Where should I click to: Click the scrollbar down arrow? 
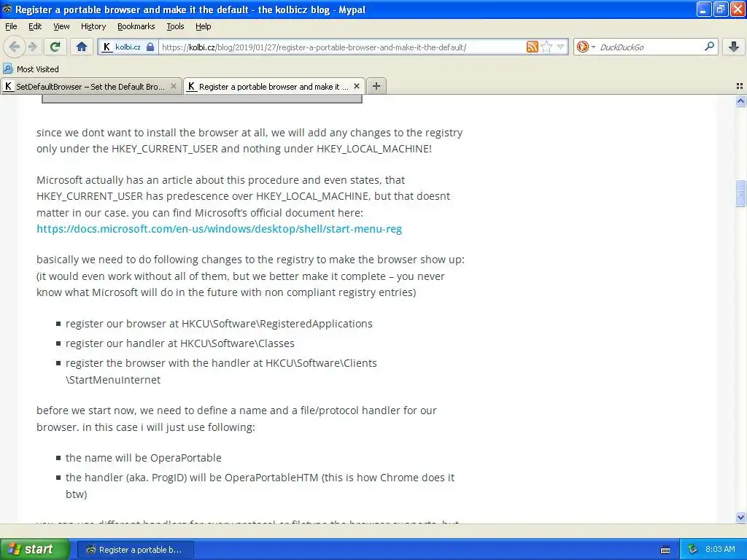(740, 517)
